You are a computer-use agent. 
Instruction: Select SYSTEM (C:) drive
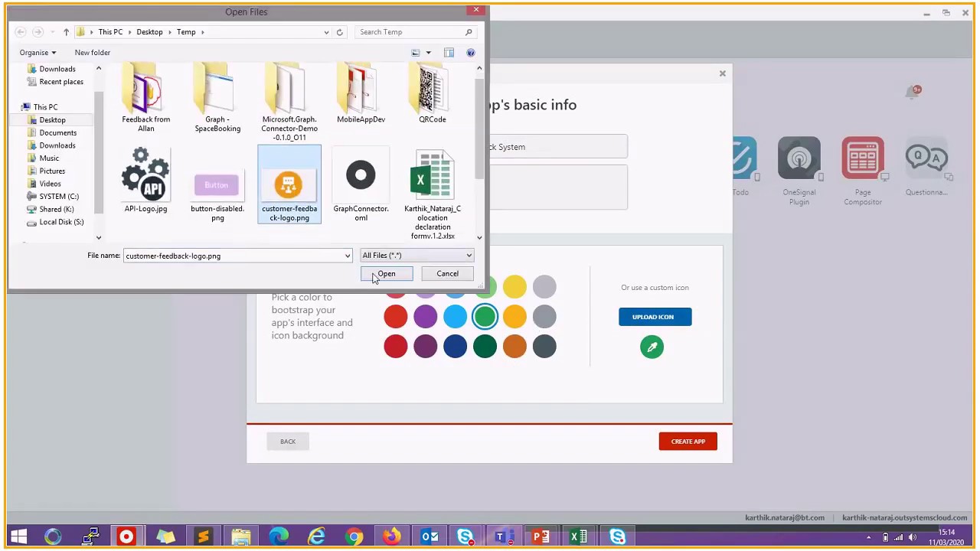tap(59, 197)
